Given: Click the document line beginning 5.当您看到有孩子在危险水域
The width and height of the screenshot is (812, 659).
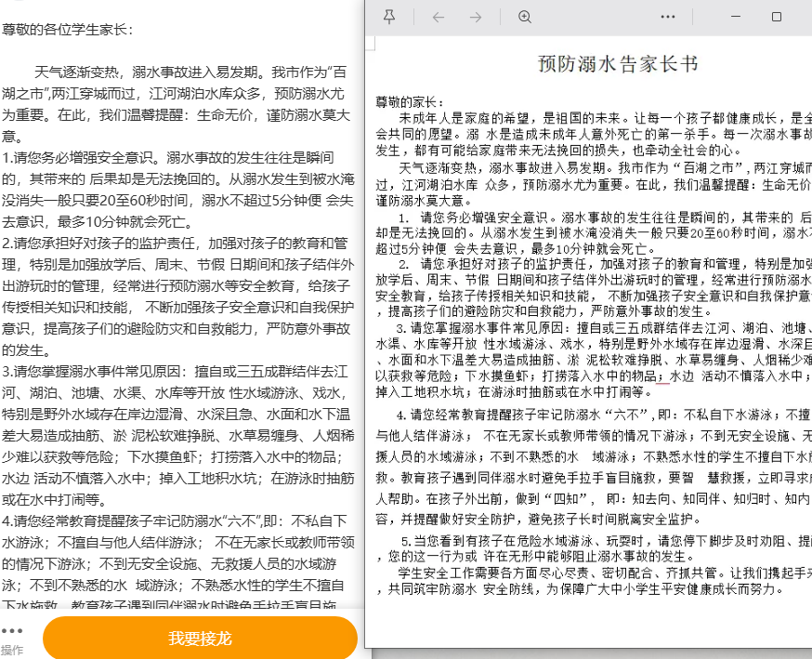Looking at the screenshot, I should pos(607,541).
